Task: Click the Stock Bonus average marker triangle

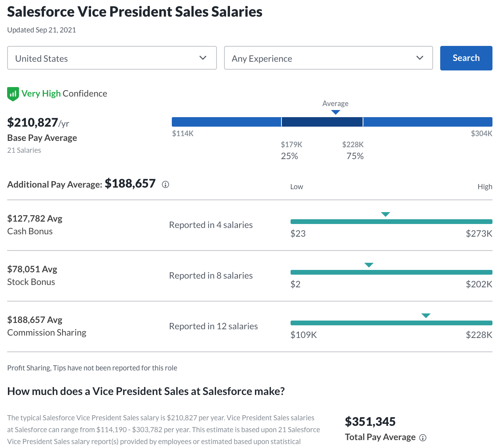Action: [x=369, y=265]
